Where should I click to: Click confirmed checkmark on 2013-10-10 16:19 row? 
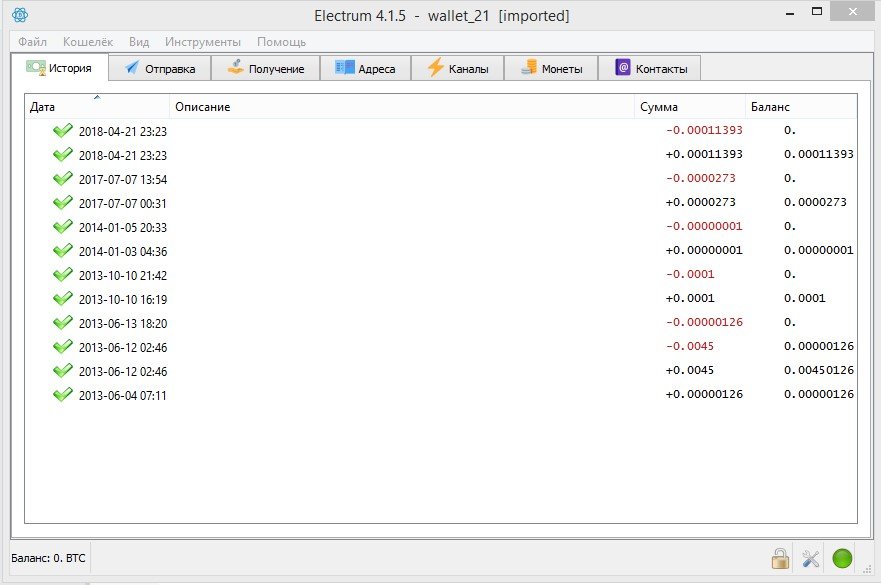pos(62,298)
